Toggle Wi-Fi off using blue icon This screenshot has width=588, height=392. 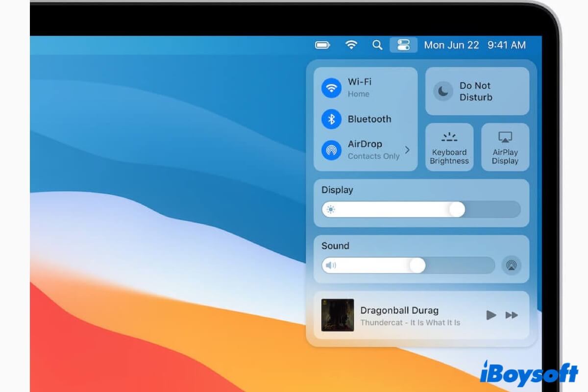click(331, 88)
